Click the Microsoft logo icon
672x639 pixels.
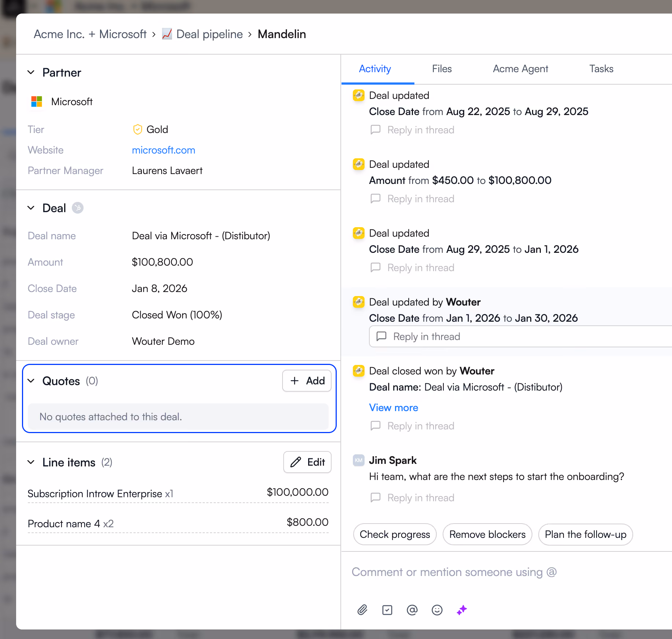[x=37, y=101]
